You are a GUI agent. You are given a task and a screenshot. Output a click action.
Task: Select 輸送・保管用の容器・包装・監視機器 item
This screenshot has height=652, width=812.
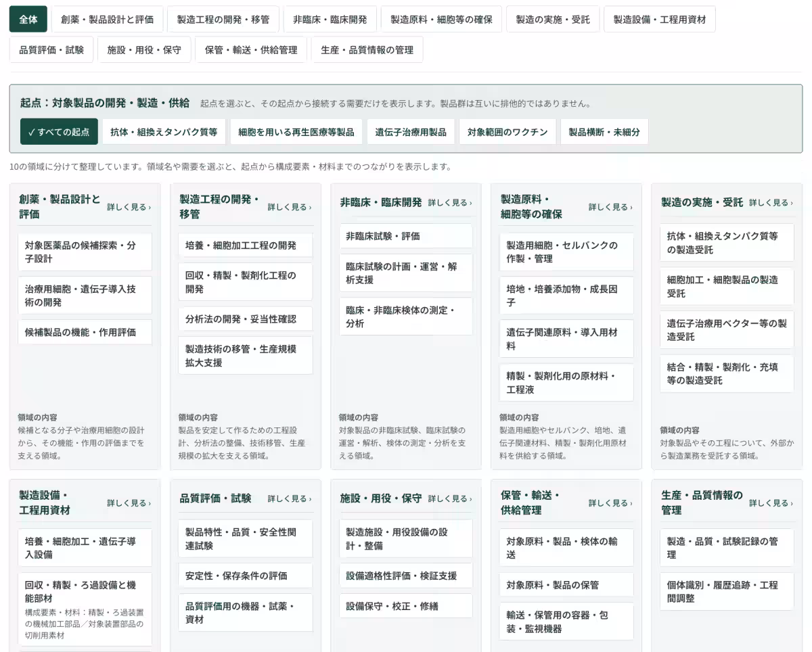click(x=567, y=622)
